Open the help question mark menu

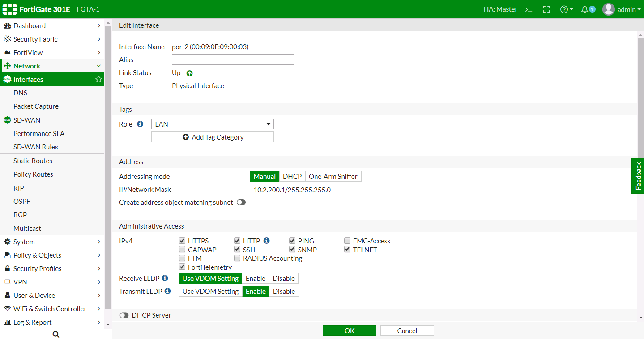(566, 9)
